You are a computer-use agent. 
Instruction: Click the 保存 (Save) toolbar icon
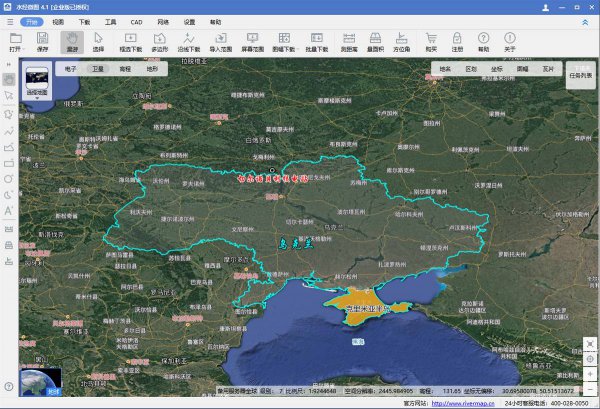pos(42,40)
